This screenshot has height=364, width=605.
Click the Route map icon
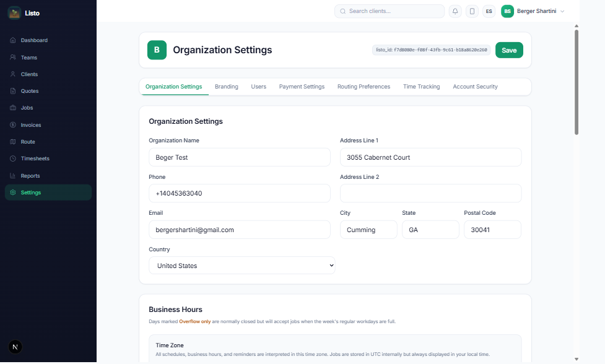[13, 142]
